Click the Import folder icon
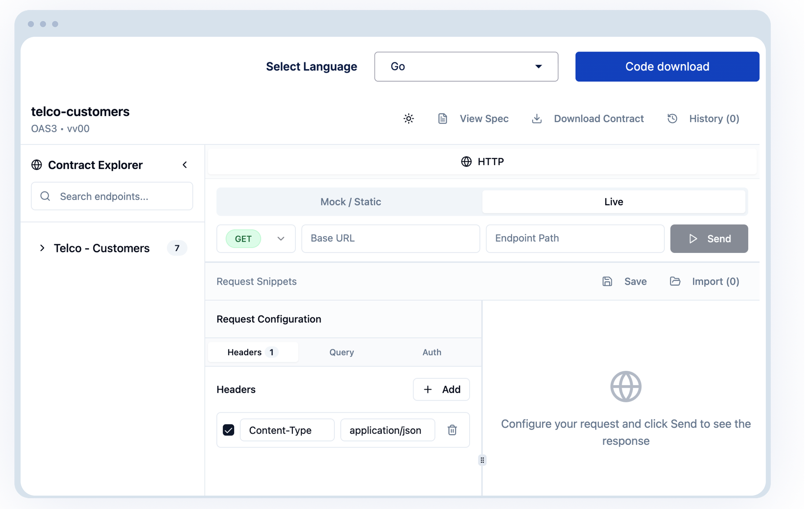 (x=675, y=282)
